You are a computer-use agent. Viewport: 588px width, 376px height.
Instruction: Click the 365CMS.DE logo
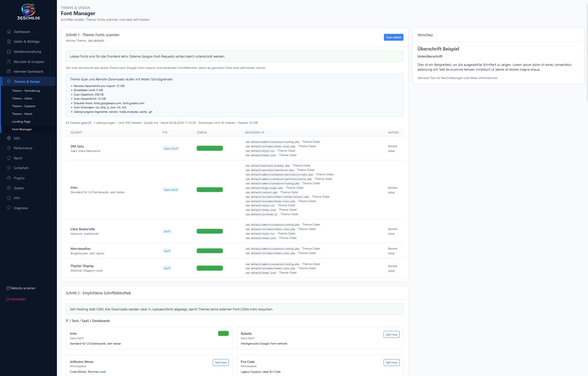pyautogui.click(x=28, y=12)
